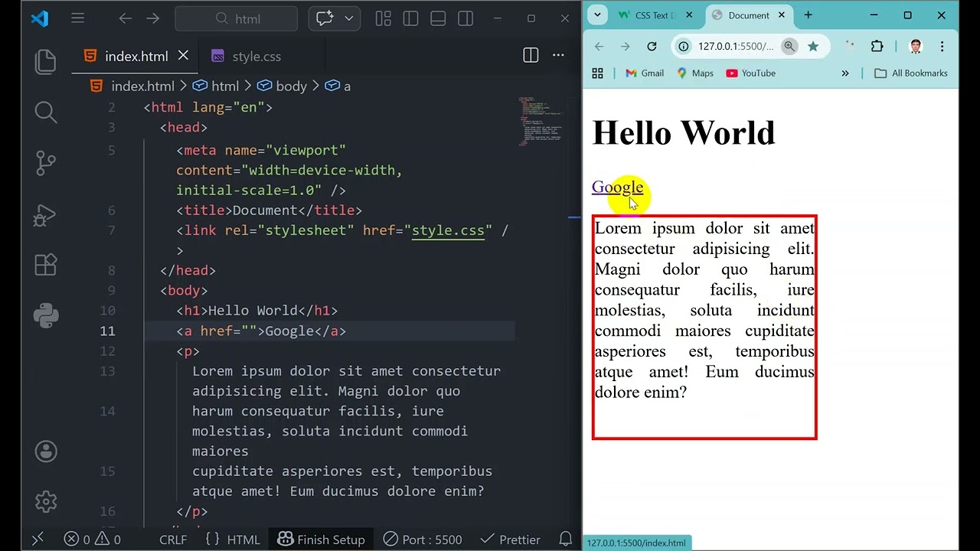Close the index.html editor tab

(183, 56)
